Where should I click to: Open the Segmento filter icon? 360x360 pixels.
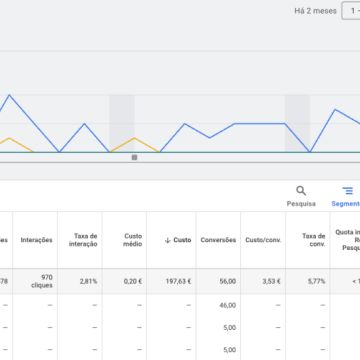click(347, 191)
